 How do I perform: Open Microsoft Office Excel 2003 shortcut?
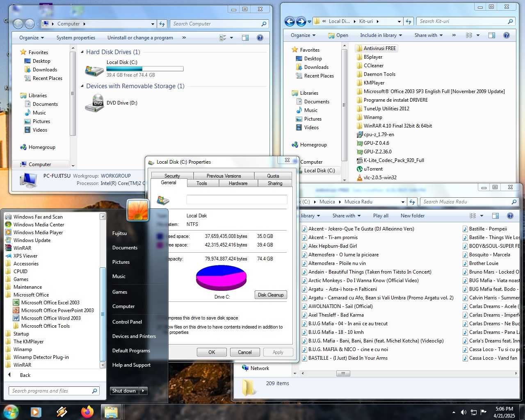(46, 303)
